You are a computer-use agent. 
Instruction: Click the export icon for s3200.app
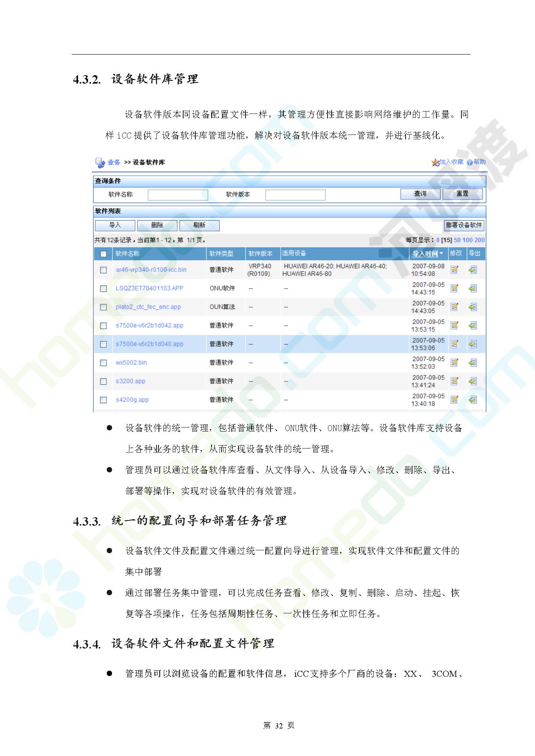tap(473, 381)
